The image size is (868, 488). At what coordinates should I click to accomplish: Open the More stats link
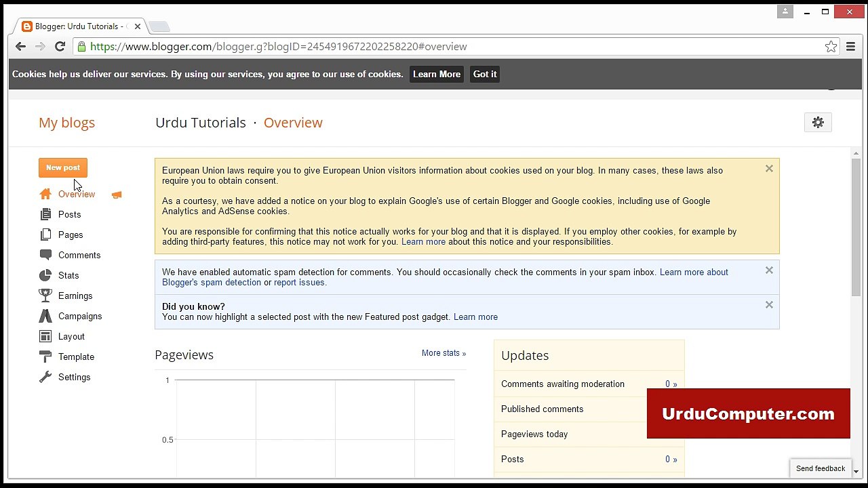[x=443, y=353]
